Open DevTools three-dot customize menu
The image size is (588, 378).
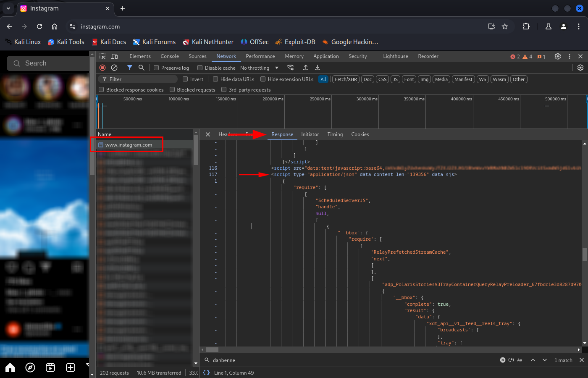pos(570,56)
